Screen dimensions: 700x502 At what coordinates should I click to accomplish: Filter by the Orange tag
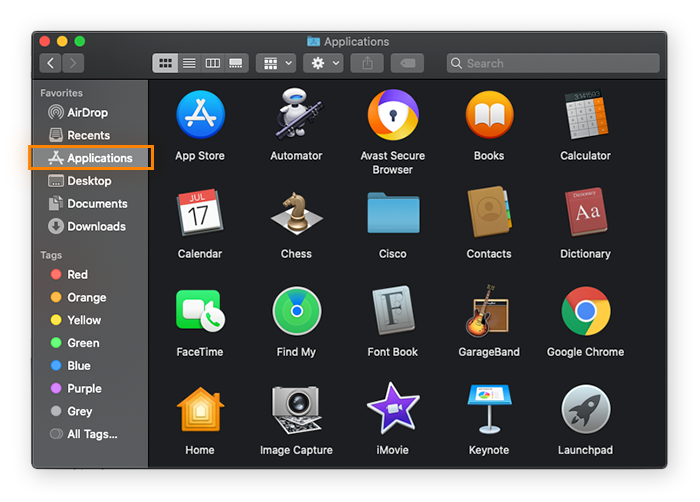[91, 297]
